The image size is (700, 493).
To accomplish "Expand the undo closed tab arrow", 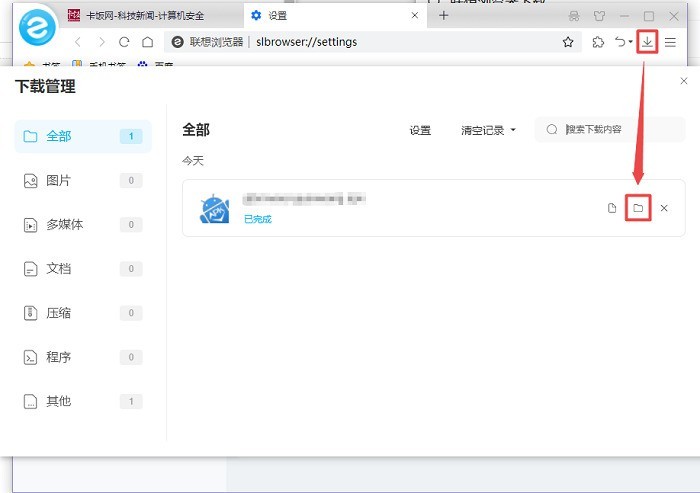I will 630,42.
